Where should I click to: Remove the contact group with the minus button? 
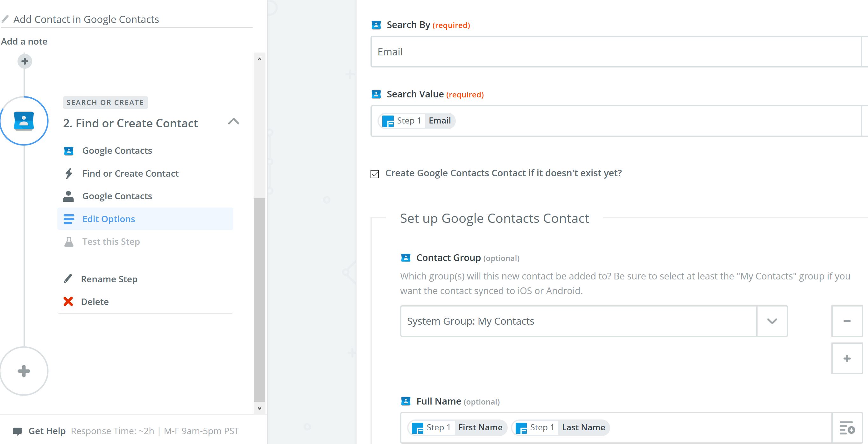coord(847,321)
